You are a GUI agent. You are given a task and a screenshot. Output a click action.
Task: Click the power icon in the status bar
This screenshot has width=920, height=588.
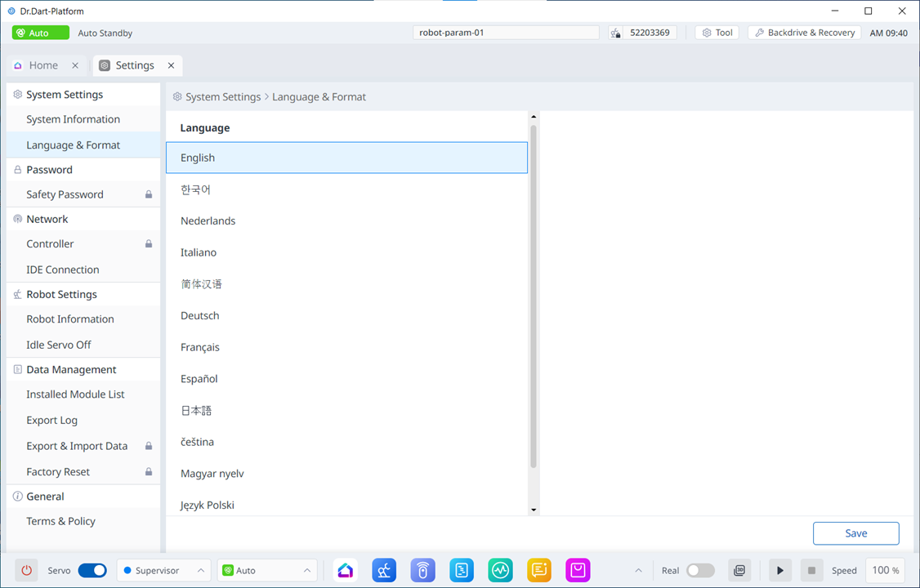[25, 570]
